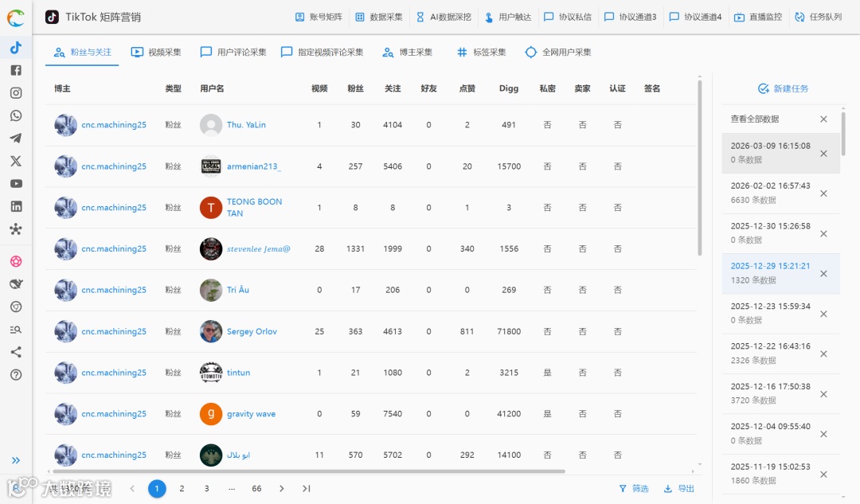Image resolution: width=860 pixels, height=504 pixels.
Task: Delete task 2026-02-02 16:57:43 with X
Action: tap(823, 193)
